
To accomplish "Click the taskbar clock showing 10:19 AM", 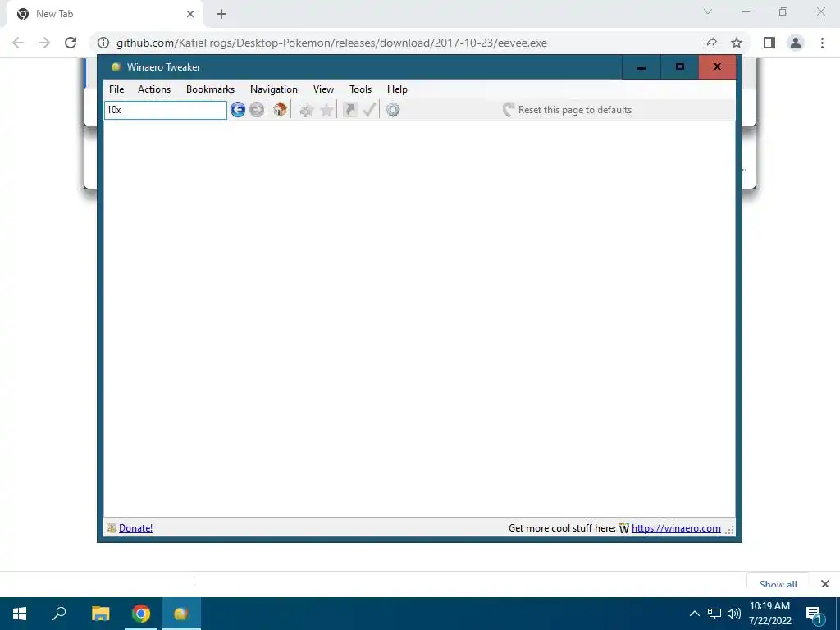I will click(x=769, y=614).
